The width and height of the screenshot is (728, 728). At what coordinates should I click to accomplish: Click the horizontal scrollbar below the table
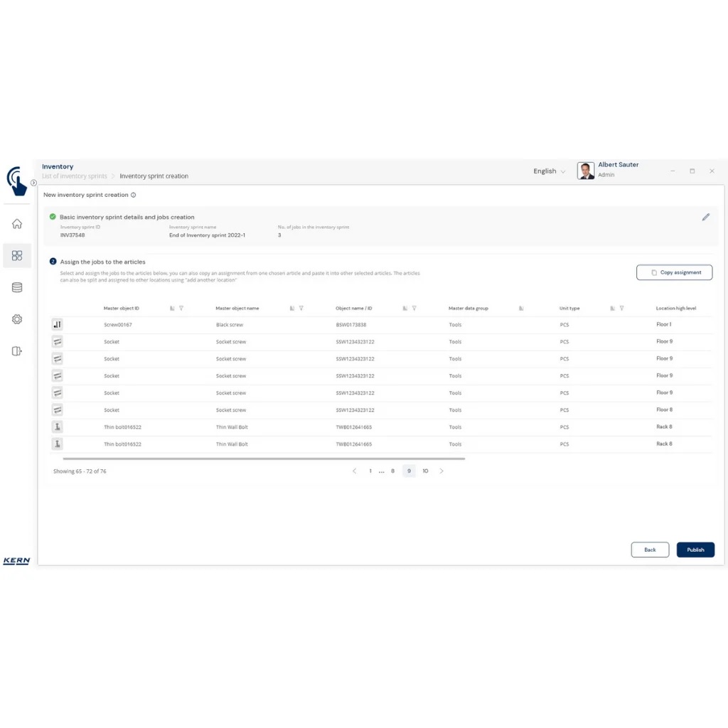(263, 459)
